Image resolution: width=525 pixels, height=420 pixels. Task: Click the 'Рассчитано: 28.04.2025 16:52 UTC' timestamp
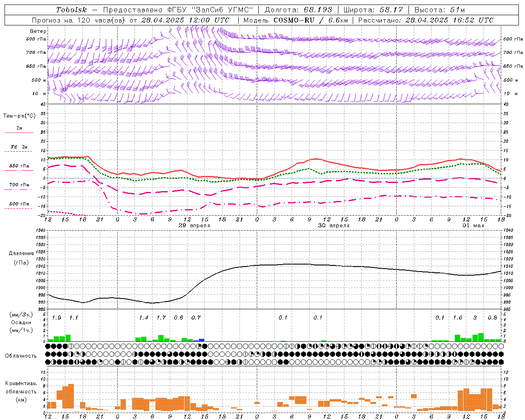pos(426,20)
